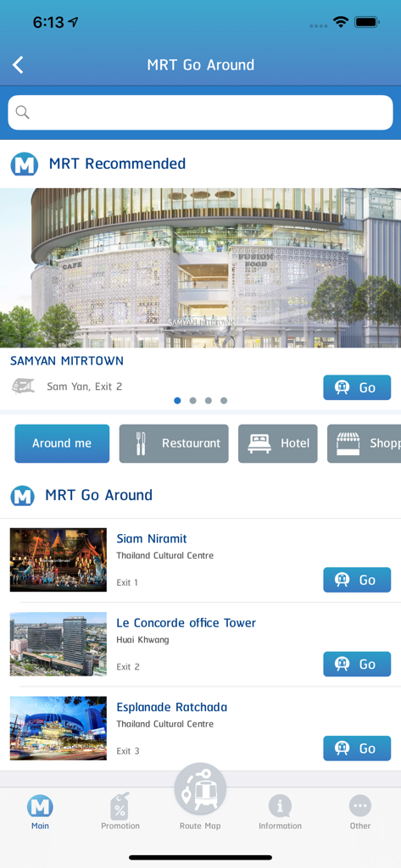
Task: Tap the train icon beside Sam Yan
Action: (23, 386)
